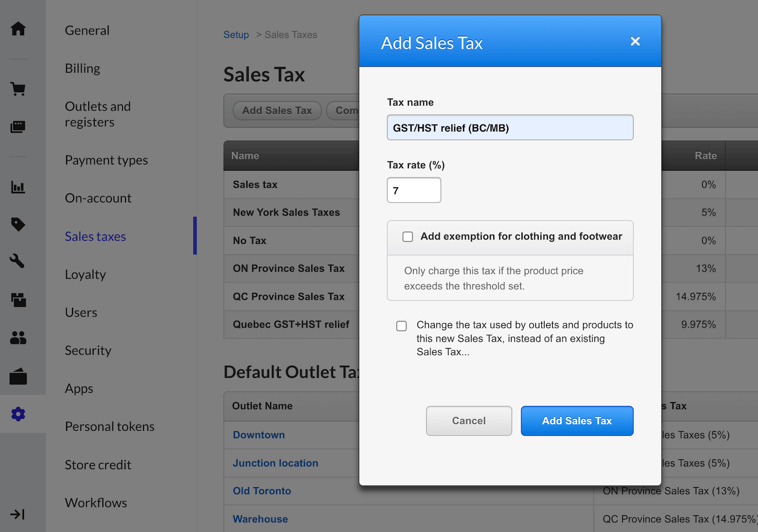Screen dimensions: 758x532
Task: Click the Home icon in sidebar
Action: [18, 29]
